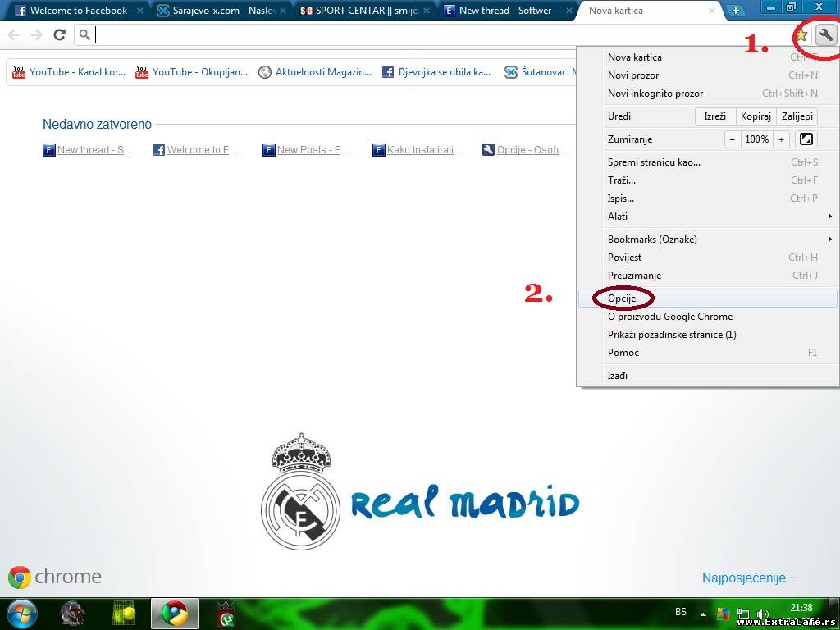Open the YouTube - Okupljan... bookmark
The height and width of the screenshot is (630, 840).
click(x=192, y=72)
